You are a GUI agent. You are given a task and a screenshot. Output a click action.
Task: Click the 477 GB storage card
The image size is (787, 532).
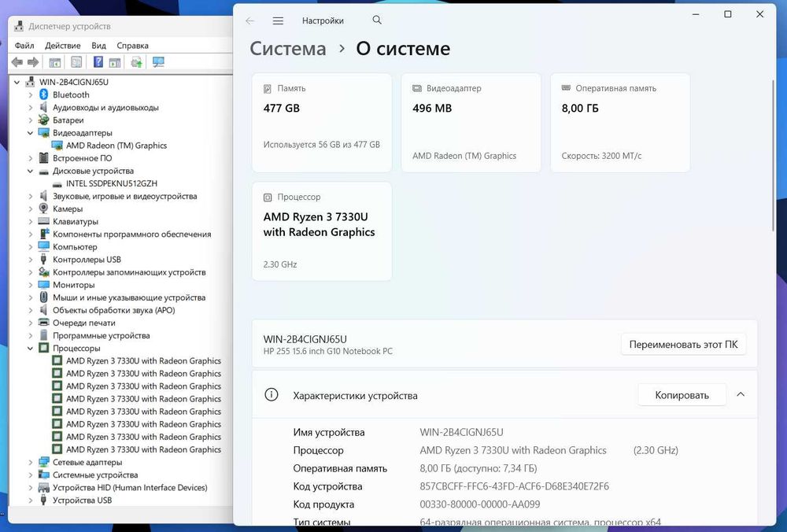(x=322, y=123)
